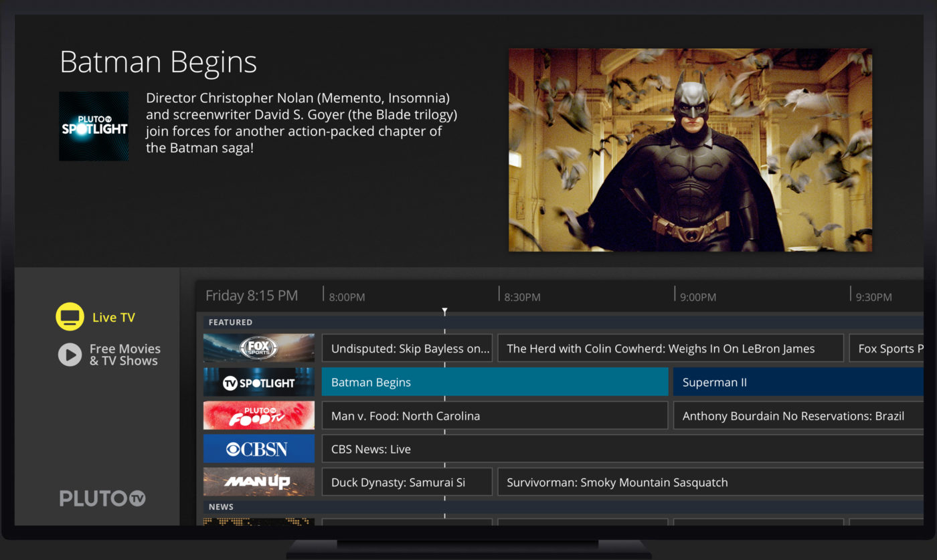Viewport: 937px width, 560px height.
Task: Select Anthony Bourdain No Reservations: Brazil
Action: point(798,415)
